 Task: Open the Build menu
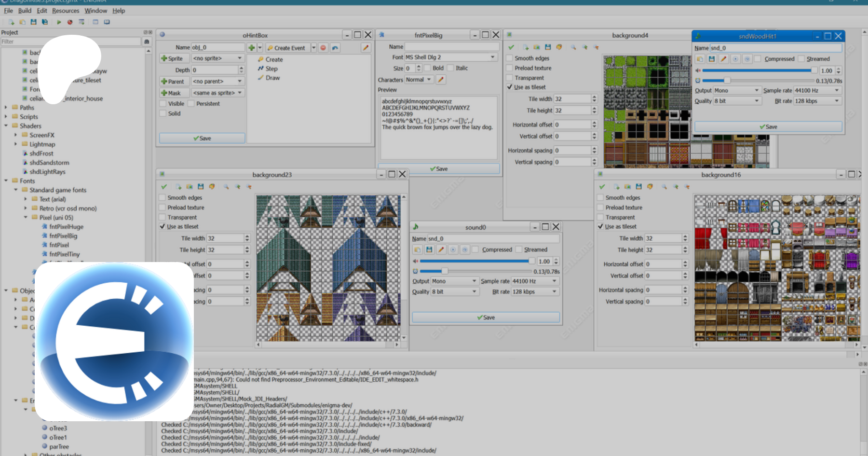pyautogui.click(x=25, y=11)
